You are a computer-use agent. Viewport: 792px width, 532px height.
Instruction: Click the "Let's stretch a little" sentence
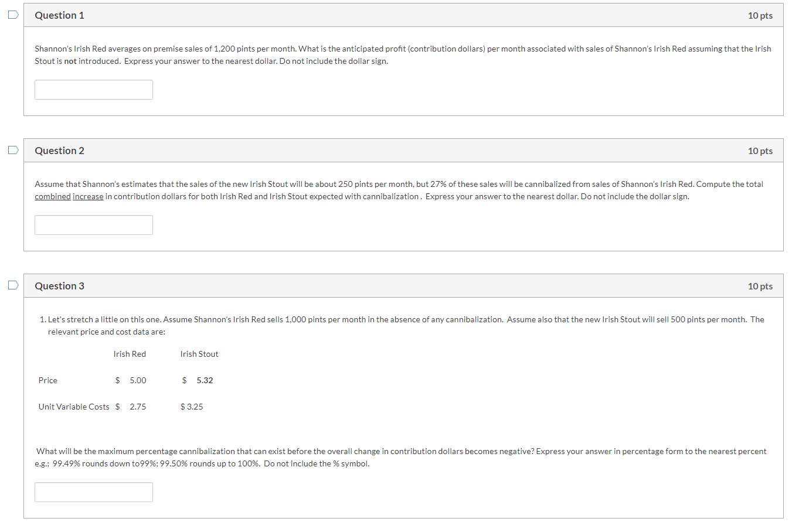click(x=105, y=319)
